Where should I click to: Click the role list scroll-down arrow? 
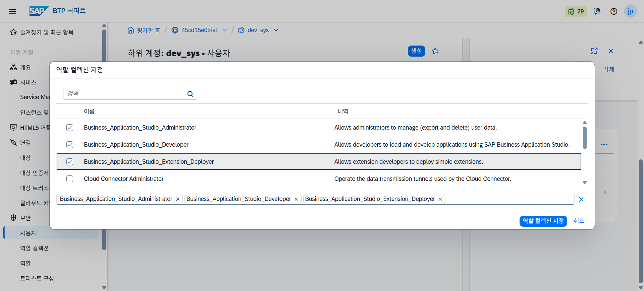[x=585, y=183]
